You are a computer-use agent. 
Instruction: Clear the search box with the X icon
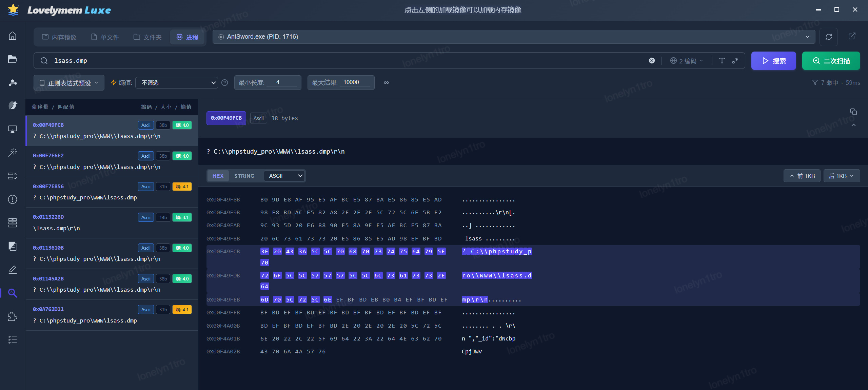pos(652,61)
